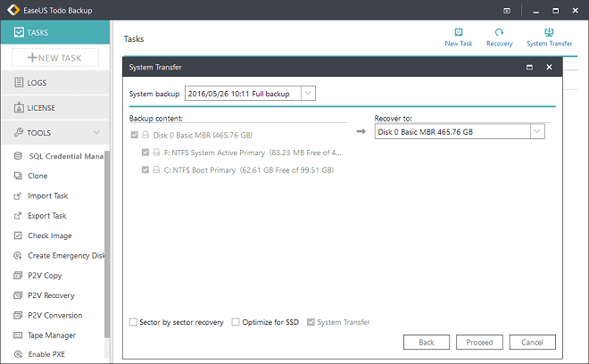589x364 pixels.
Task: Open SQL Credential Manager entry
Action: 66,156
